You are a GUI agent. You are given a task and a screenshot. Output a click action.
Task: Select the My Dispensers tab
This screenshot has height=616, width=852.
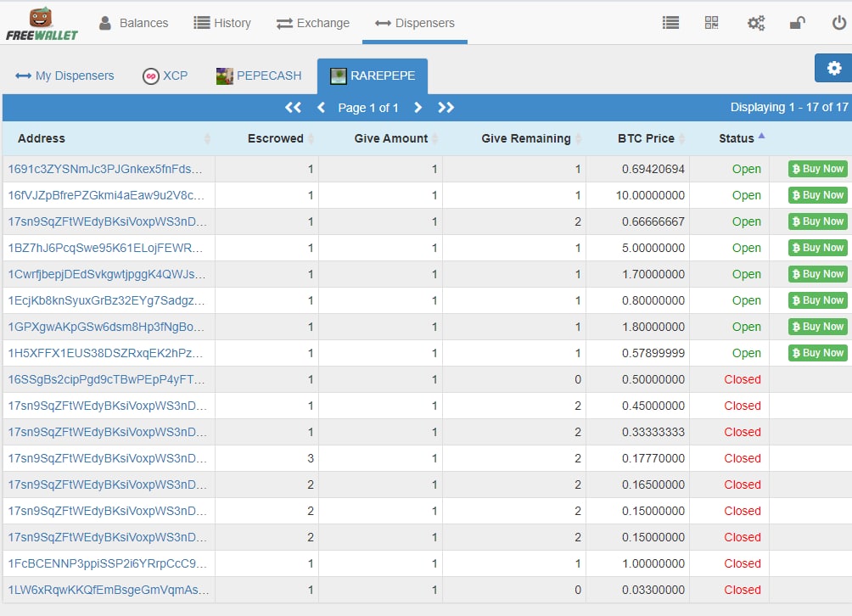tap(64, 76)
